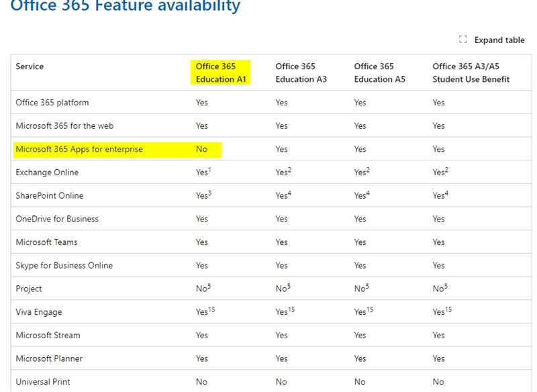Click Yes for Office 365 platform under A3
Image resolution: width=537 pixels, height=392 pixels.
pos(281,103)
